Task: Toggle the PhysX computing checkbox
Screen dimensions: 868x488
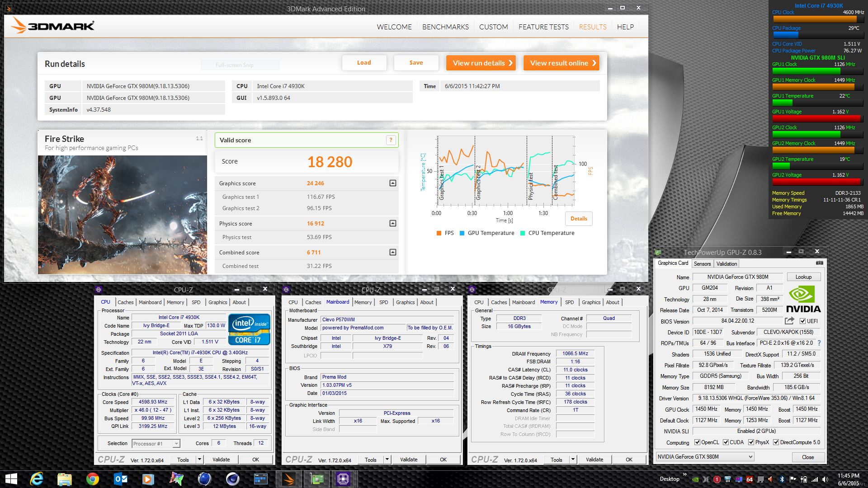Action: 751,442
